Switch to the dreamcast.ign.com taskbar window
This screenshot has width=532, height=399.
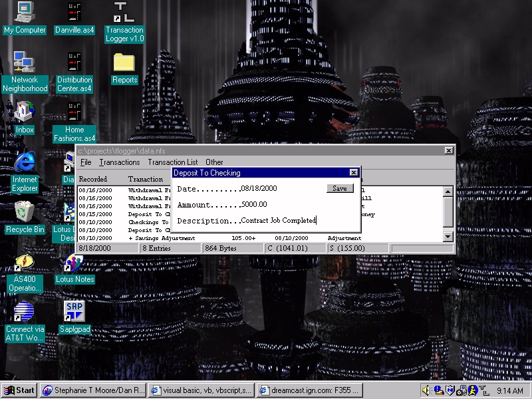coord(310,390)
